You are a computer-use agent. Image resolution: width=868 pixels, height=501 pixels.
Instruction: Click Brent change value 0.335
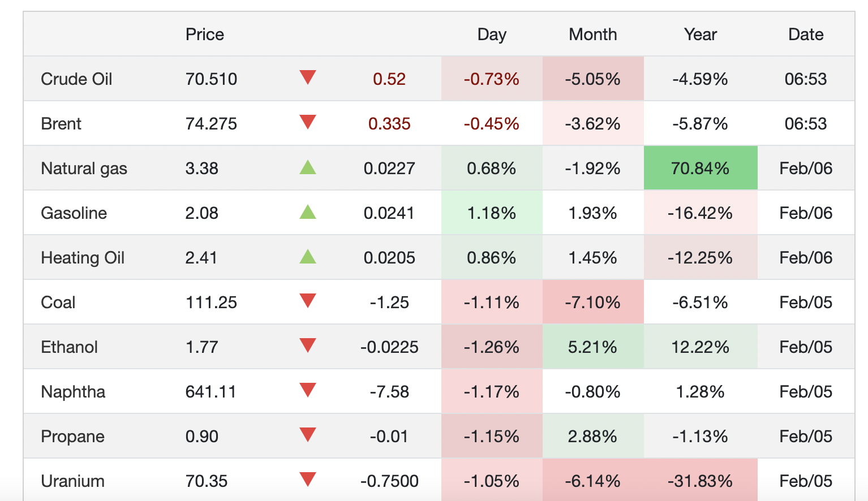point(389,123)
